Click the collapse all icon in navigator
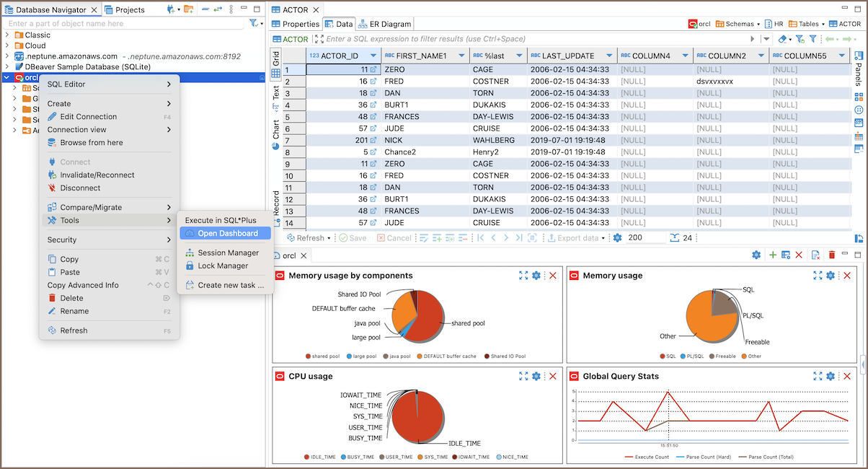The width and height of the screenshot is (868, 469). 205,9
